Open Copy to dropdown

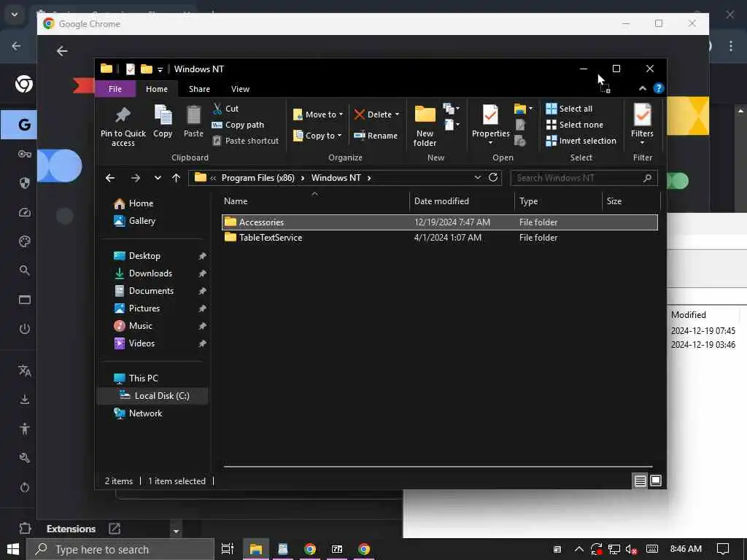317,136
